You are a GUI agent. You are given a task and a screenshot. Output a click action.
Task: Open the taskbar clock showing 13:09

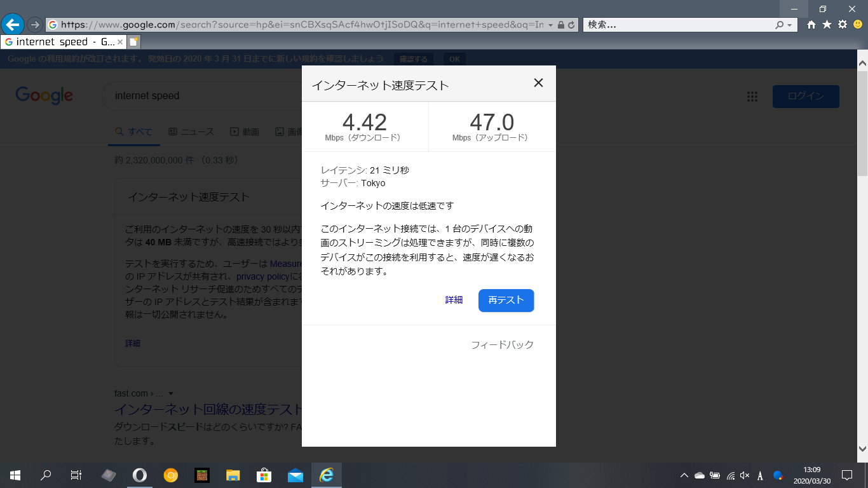[812, 475]
